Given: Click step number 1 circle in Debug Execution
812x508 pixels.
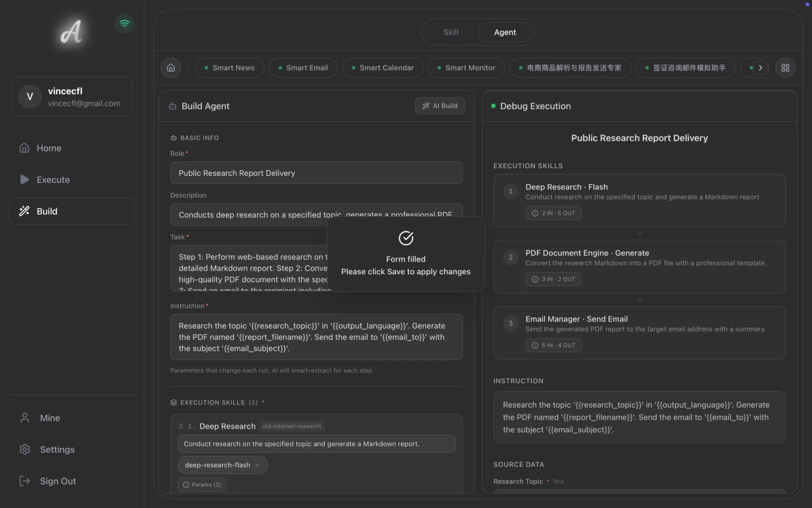Looking at the screenshot, I should [x=511, y=192].
